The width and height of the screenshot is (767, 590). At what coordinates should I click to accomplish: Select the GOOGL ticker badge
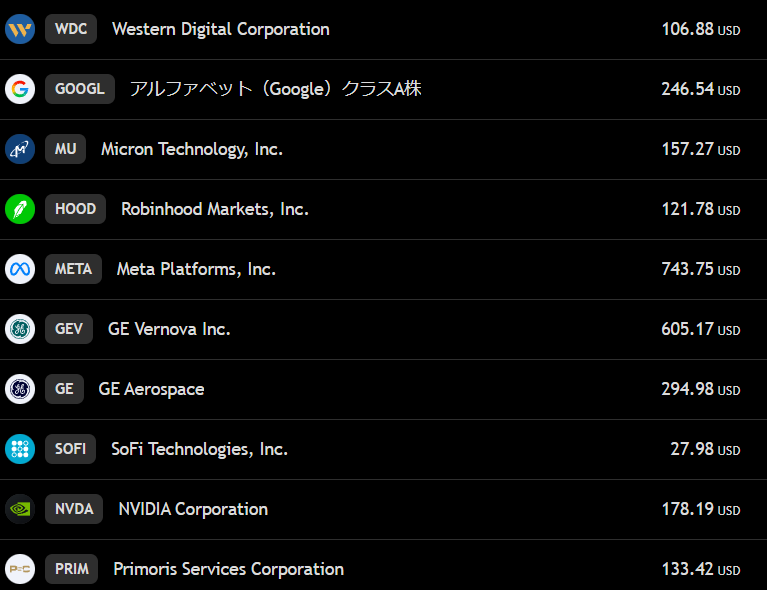(x=80, y=89)
